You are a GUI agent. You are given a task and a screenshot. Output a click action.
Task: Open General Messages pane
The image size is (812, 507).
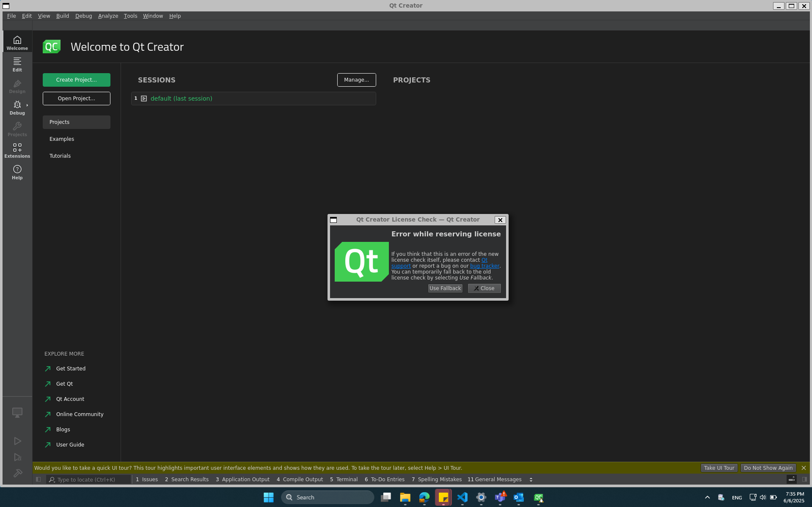[494, 480]
